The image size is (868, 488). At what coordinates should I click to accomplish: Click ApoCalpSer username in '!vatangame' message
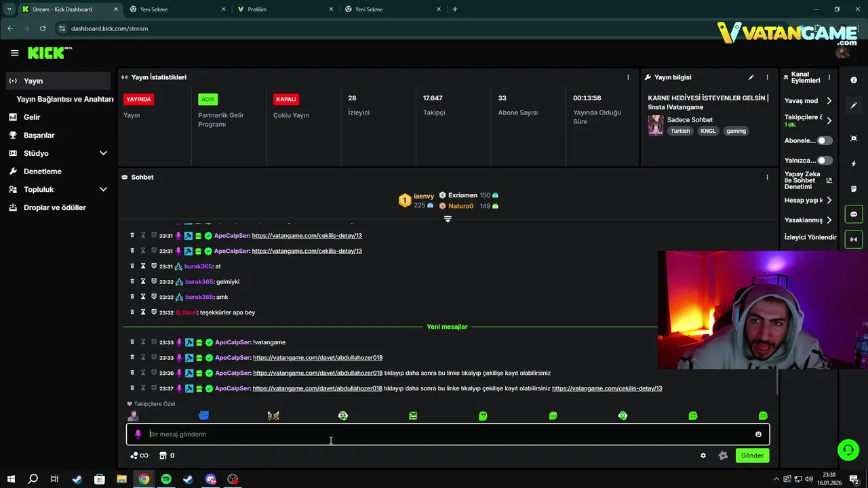pyautogui.click(x=233, y=342)
